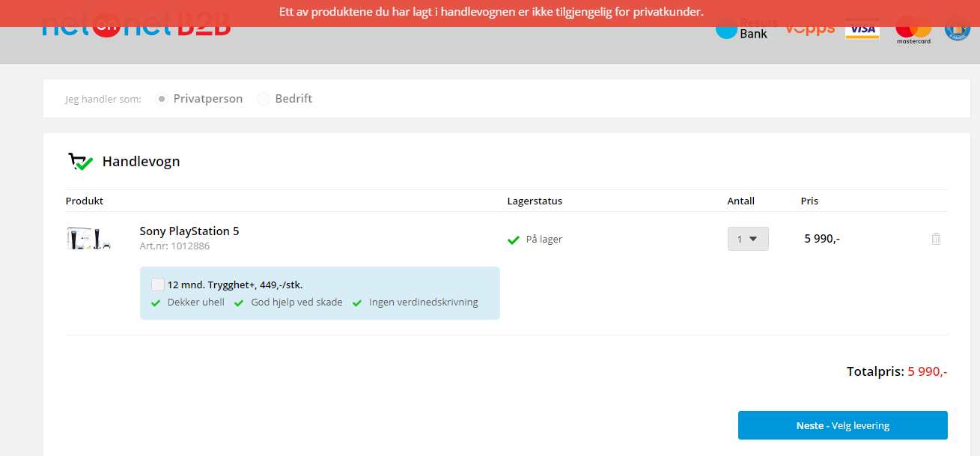Click the Art.nr: 1012886 text

click(174, 246)
